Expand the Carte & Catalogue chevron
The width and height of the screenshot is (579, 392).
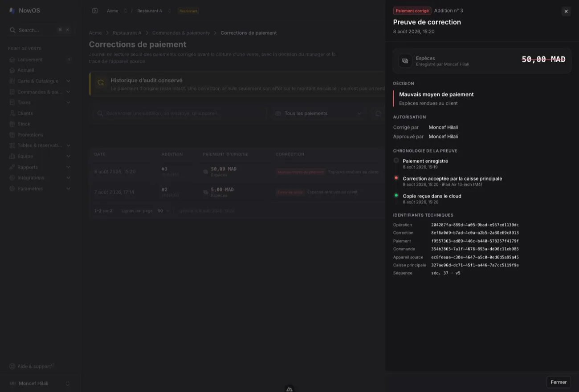point(68,81)
